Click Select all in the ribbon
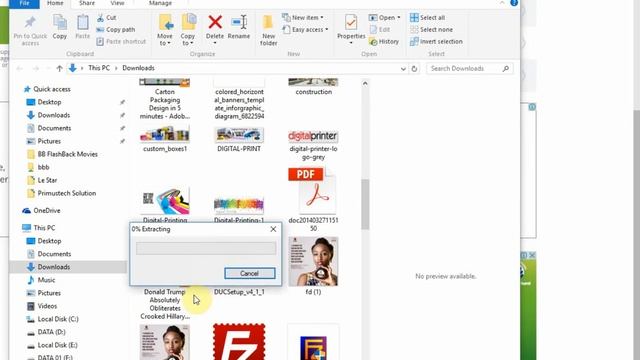 pos(427,18)
